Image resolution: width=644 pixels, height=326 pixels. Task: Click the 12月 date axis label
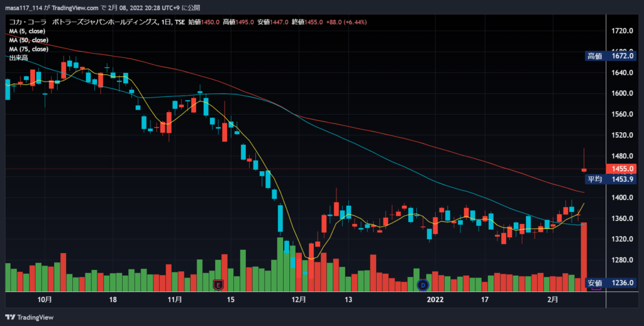[x=299, y=300]
